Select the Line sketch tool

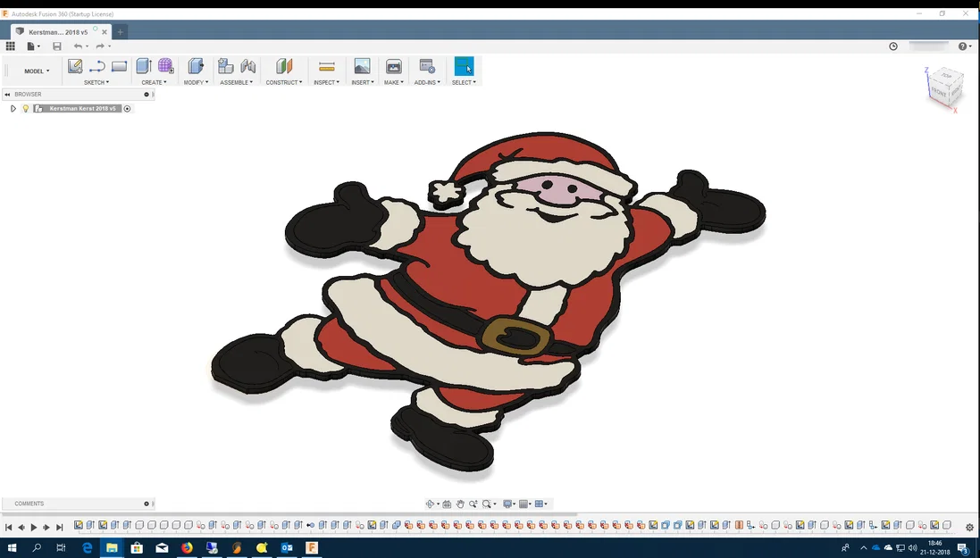click(x=96, y=66)
